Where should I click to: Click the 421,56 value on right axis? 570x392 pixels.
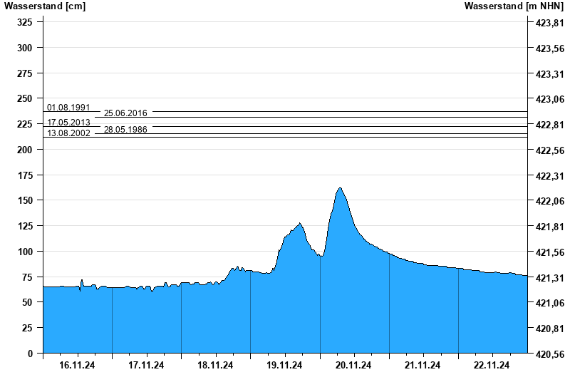click(x=550, y=252)
